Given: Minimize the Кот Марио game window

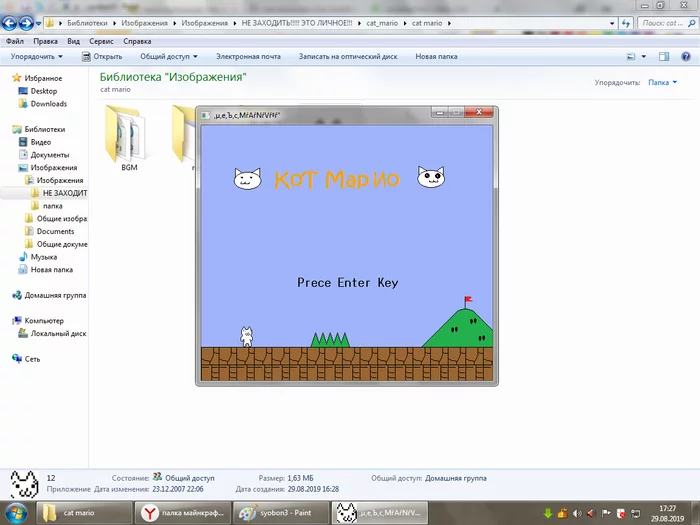Looking at the screenshot, I should [x=439, y=112].
